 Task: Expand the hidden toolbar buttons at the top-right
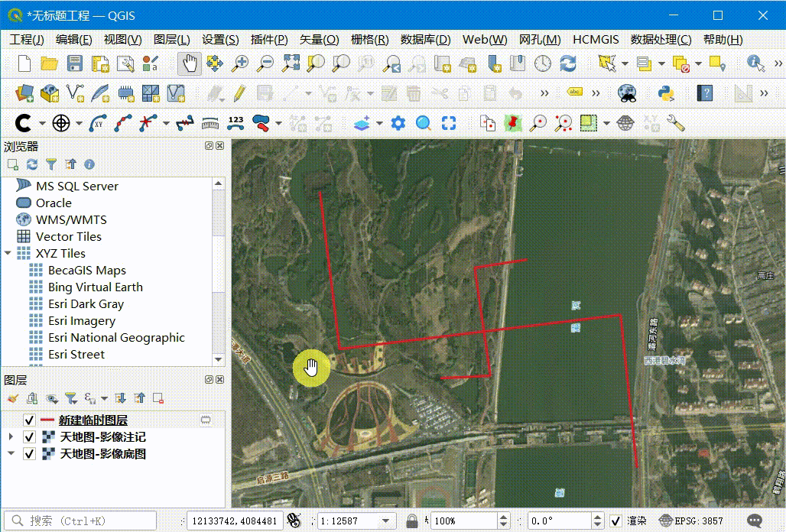coord(778,63)
